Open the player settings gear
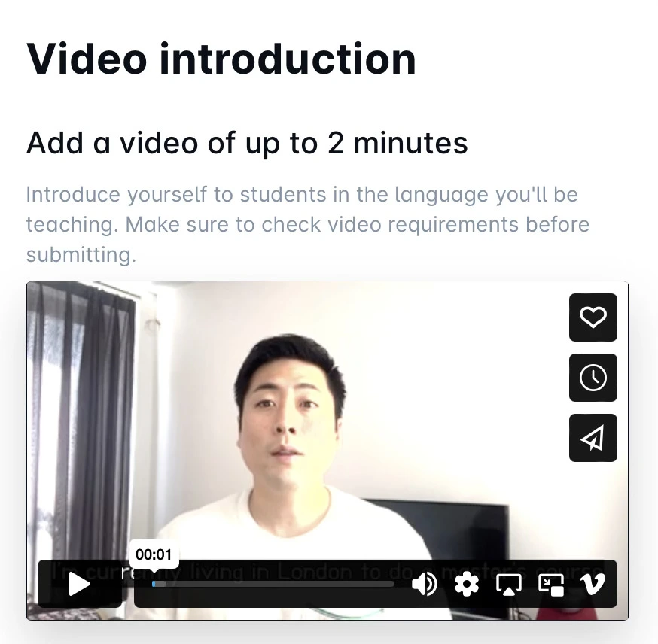This screenshot has height=644, width=658. pyautogui.click(x=467, y=584)
